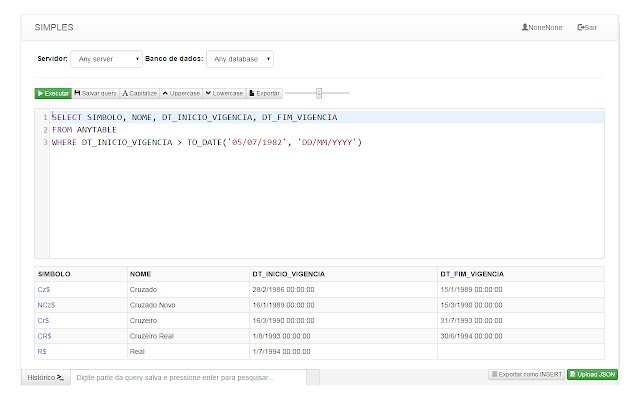Open the Banco de dados dropdown
The width and height of the screenshot is (640, 400).
pyautogui.click(x=240, y=59)
